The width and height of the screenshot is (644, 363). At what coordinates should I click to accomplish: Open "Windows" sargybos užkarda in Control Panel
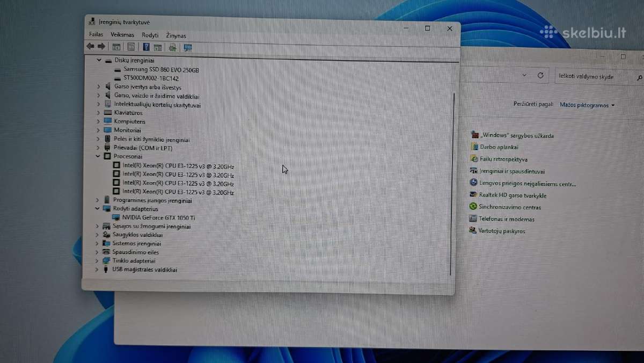pyautogui.click(x=517, y=136)
